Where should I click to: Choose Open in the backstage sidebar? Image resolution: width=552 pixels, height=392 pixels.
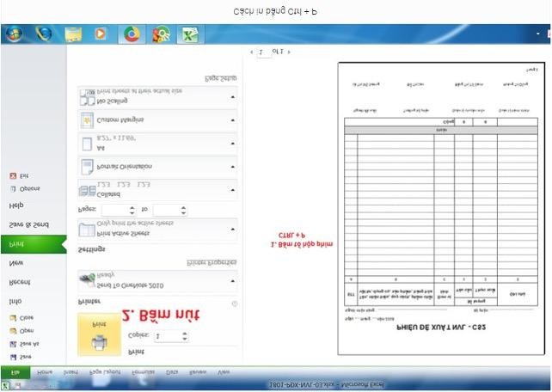click(21, 331)
